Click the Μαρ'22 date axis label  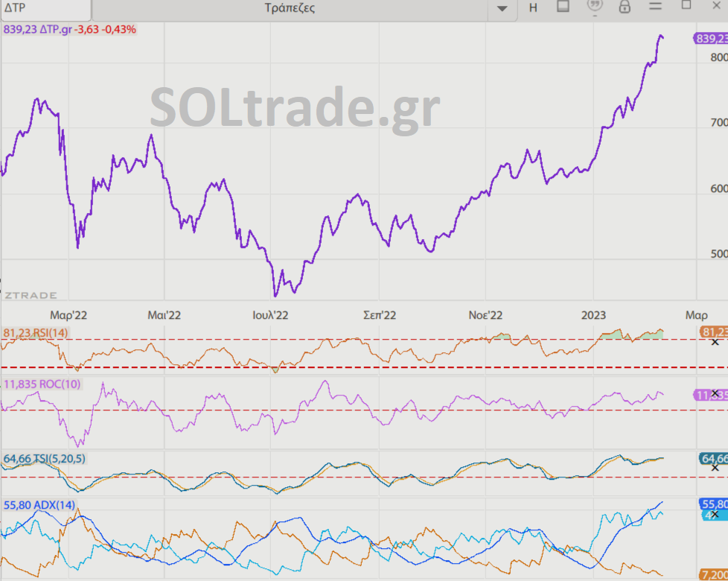68,315
